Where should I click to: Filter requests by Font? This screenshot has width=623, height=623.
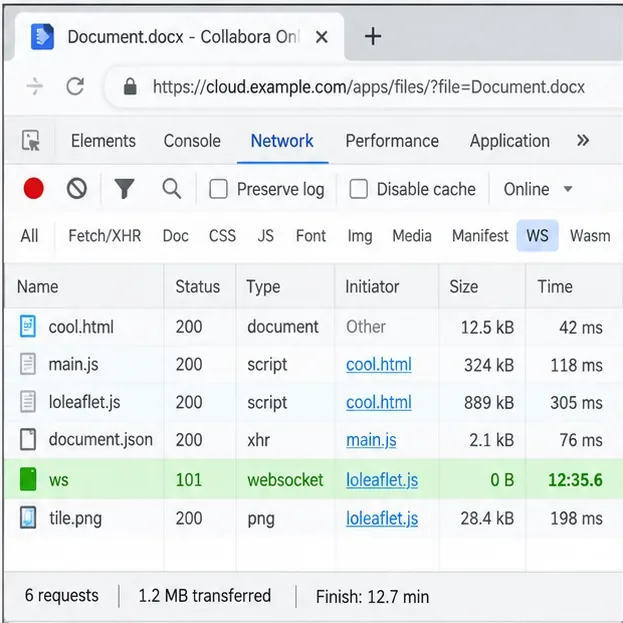(x=311, y=236)
